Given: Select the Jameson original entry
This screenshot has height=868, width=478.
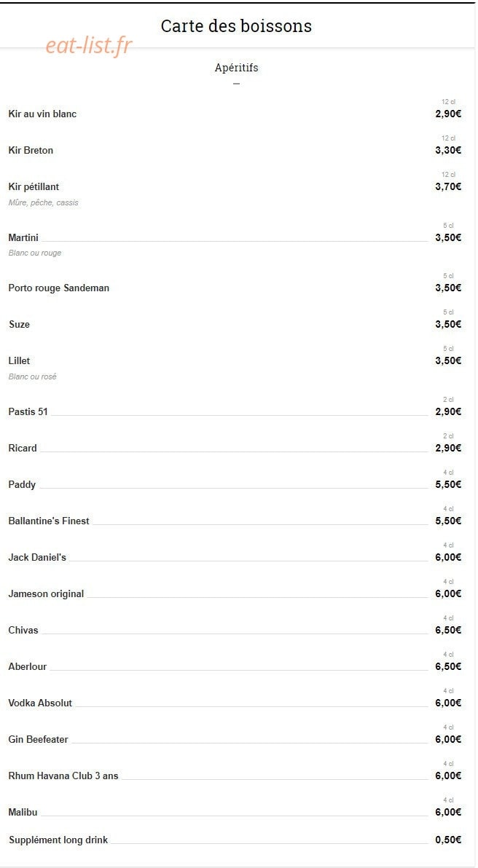Looking at the screenshot, I should tap(46, 594).
